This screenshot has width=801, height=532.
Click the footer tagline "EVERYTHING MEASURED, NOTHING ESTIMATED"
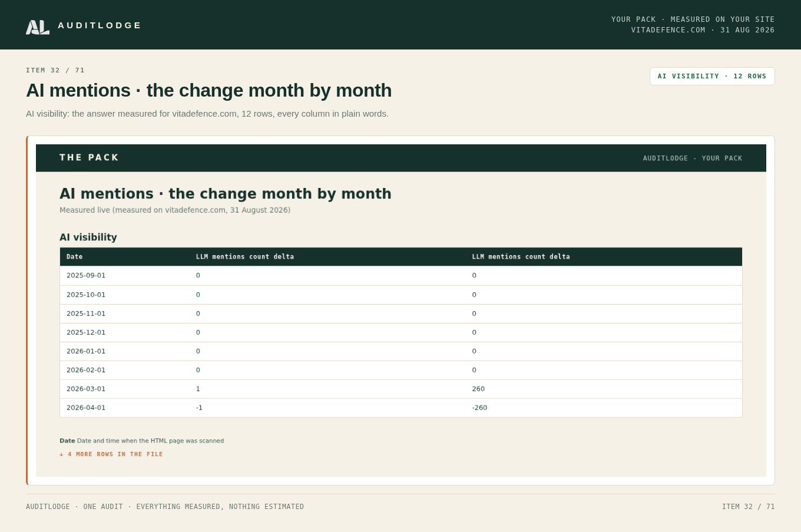point(220,507)
